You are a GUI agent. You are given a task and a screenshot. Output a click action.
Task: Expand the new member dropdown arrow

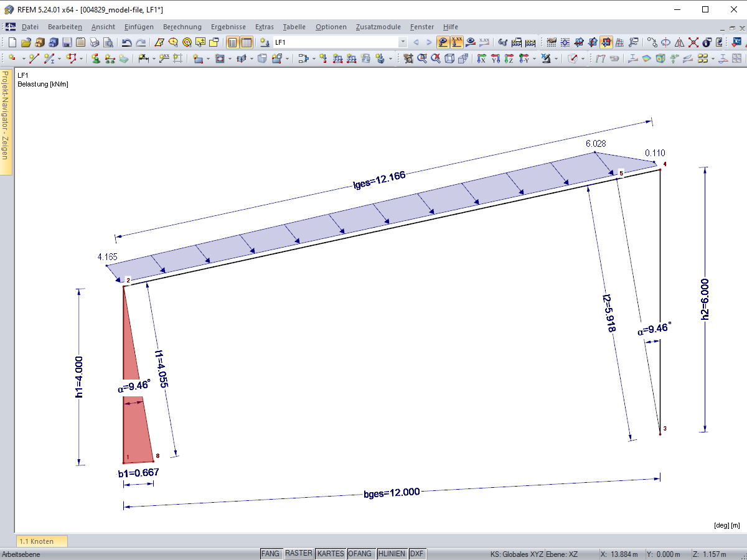click(x=59, y=58)
